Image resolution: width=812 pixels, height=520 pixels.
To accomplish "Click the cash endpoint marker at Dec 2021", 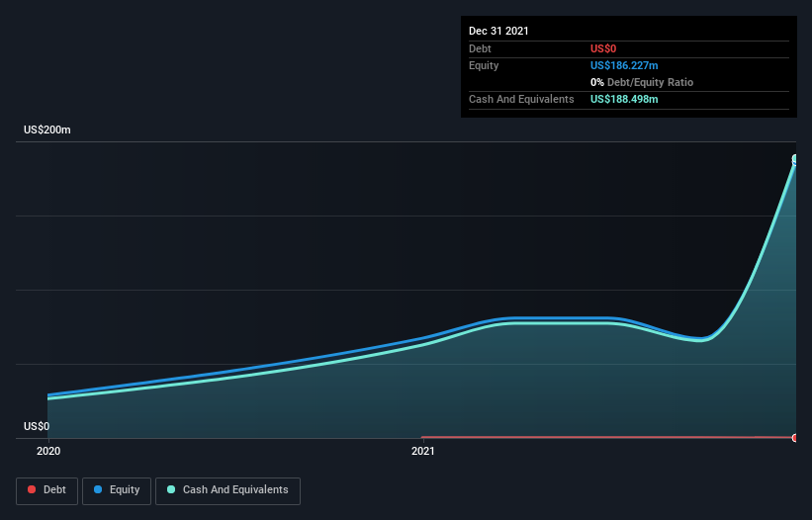I will click(x=795, y=159).
